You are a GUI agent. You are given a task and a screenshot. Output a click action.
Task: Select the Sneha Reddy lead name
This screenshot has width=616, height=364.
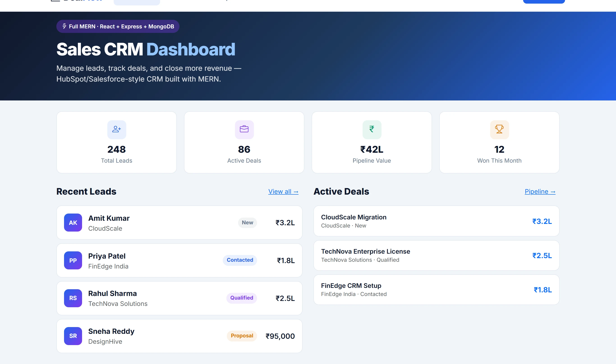111,331
